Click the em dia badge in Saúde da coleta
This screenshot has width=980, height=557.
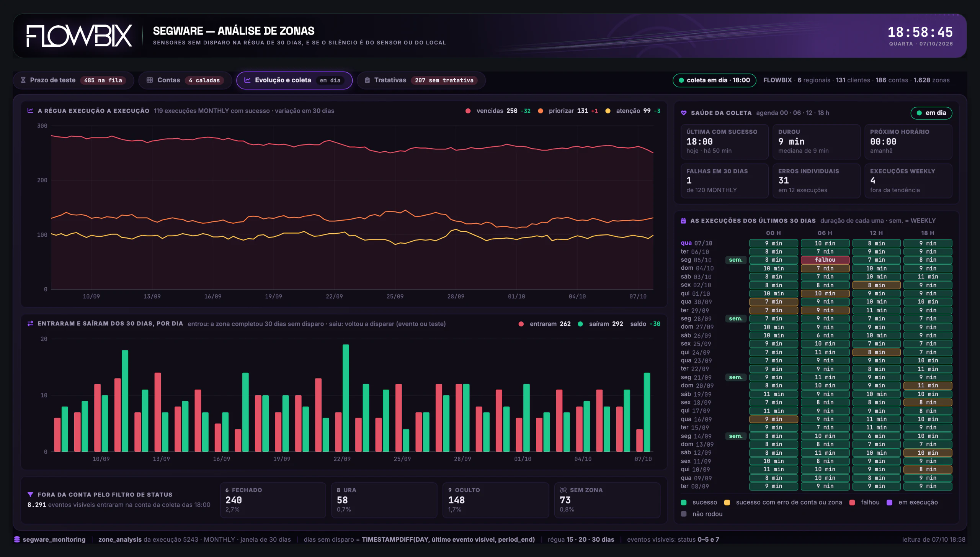click(x=931, y=113)
